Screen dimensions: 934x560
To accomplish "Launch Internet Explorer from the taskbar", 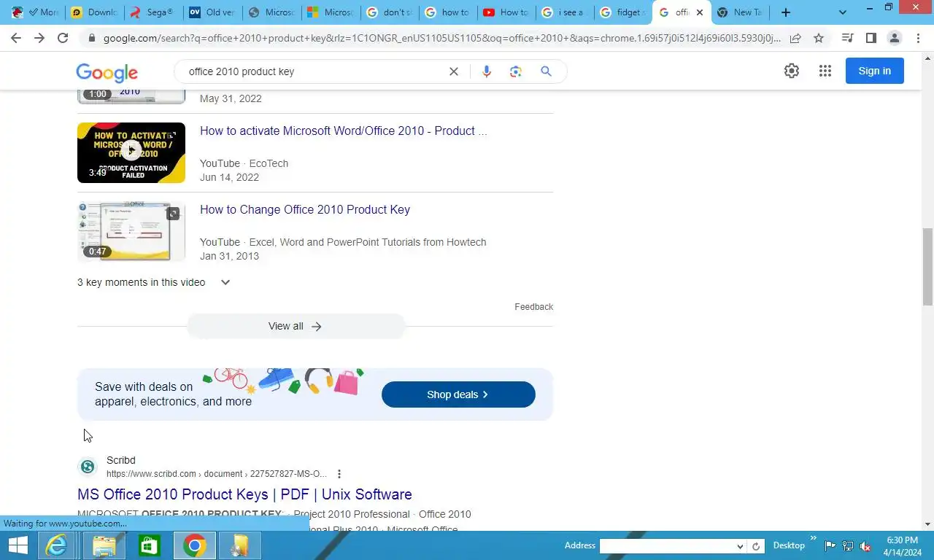I will point(56,545).
